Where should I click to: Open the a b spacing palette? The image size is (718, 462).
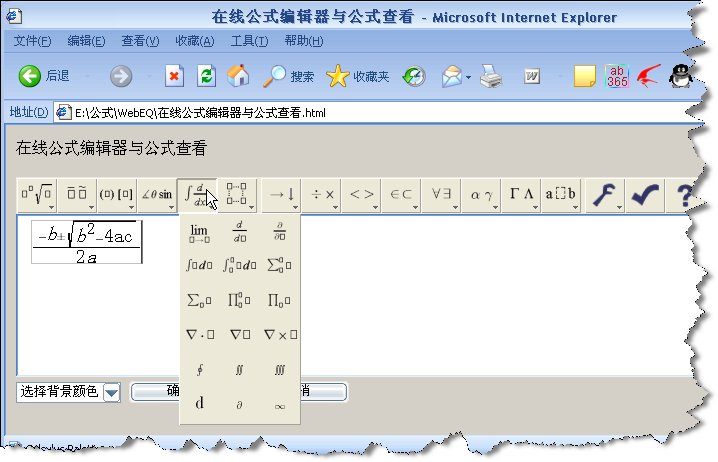(x=561, y=195)
